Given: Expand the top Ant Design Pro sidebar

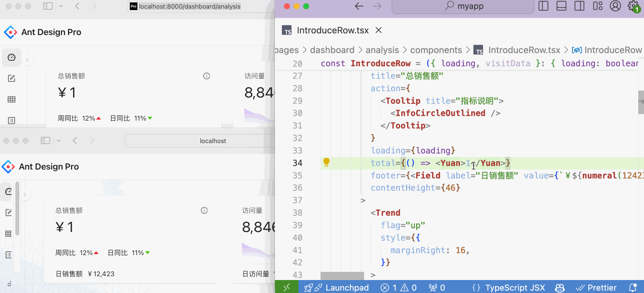Looking at the screenshot, I should [x=27, y=60].
